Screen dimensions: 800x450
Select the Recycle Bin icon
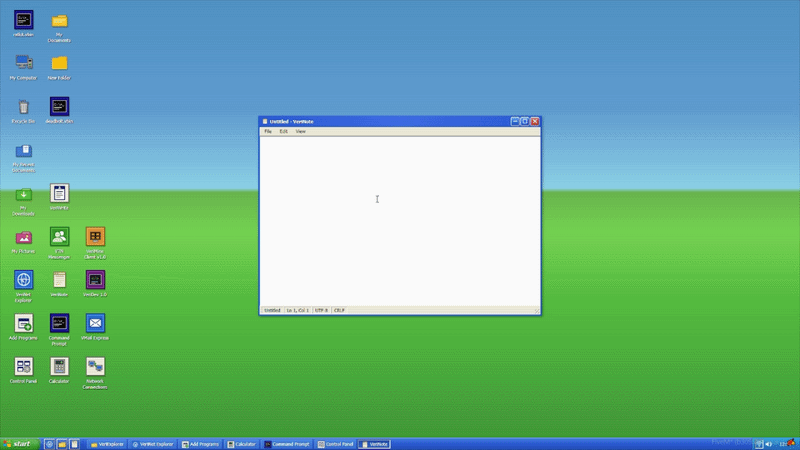tap(23, 111)
